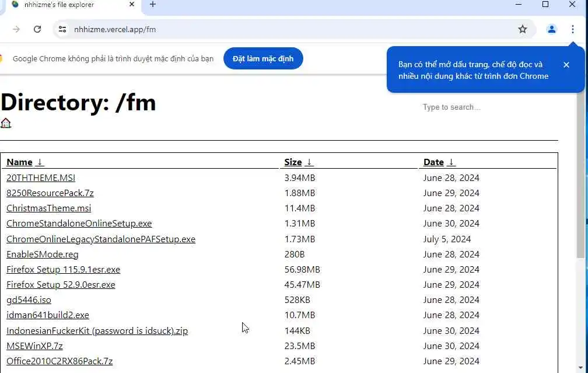This screenshot has height=373, width=588.
Task: Click the 45.47MB size cell
Action: [x=302, y=285]
